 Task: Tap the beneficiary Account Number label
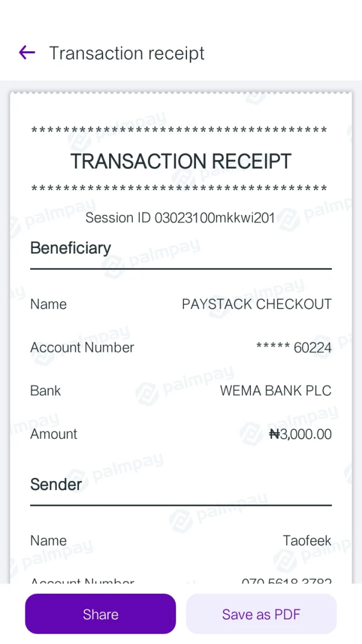[82, 348]
